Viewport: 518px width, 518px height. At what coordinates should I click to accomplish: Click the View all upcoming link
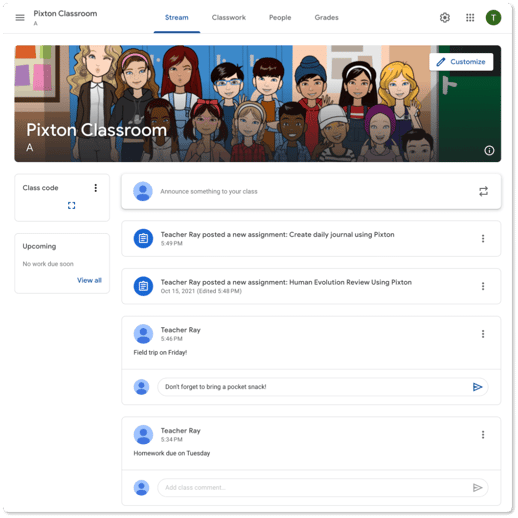(x=89, y=280)
